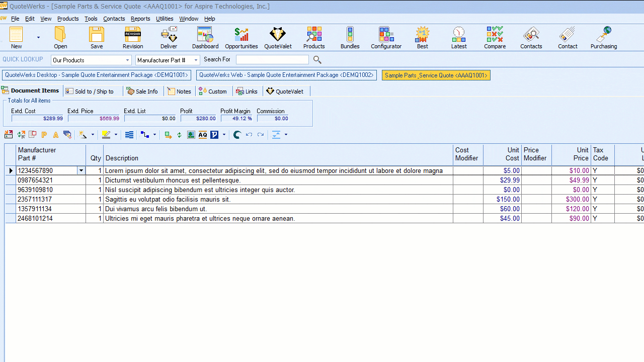Switch to QuoteWerks Desktop DEMQ1001 quote
The width and height of the screenshot is (644, 362).
click(x=97, y=75)
